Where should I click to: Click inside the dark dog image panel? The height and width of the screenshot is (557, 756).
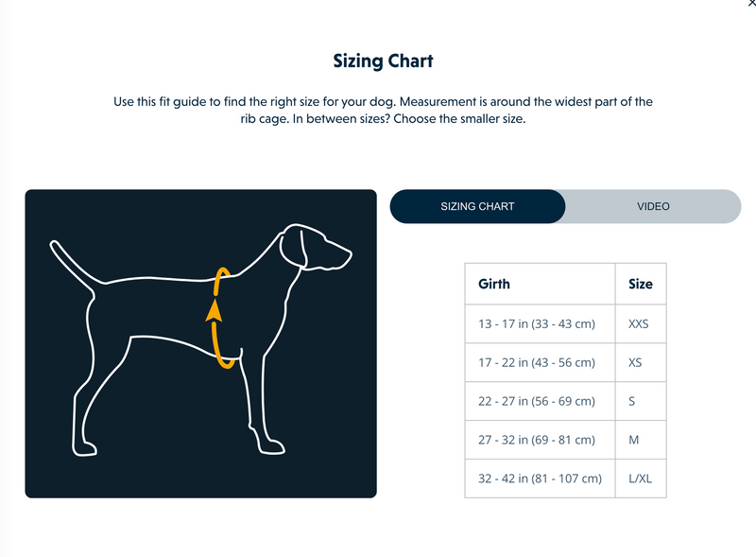(198, 340)
